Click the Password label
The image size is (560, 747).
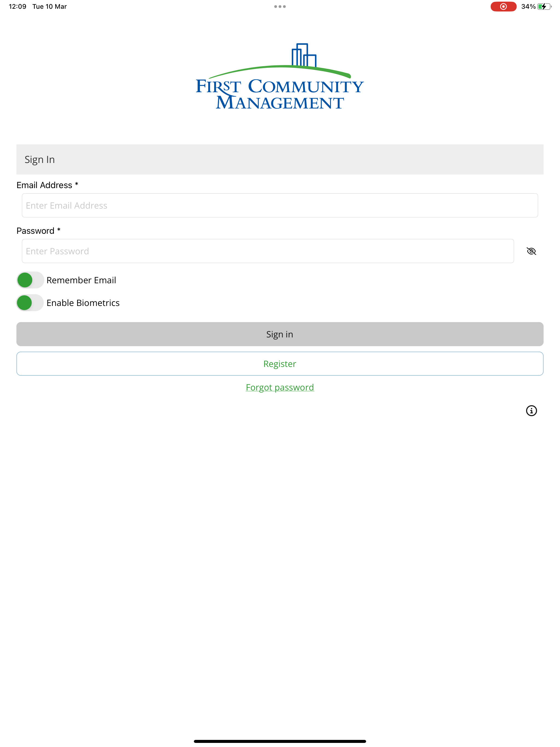pos(39,231)
